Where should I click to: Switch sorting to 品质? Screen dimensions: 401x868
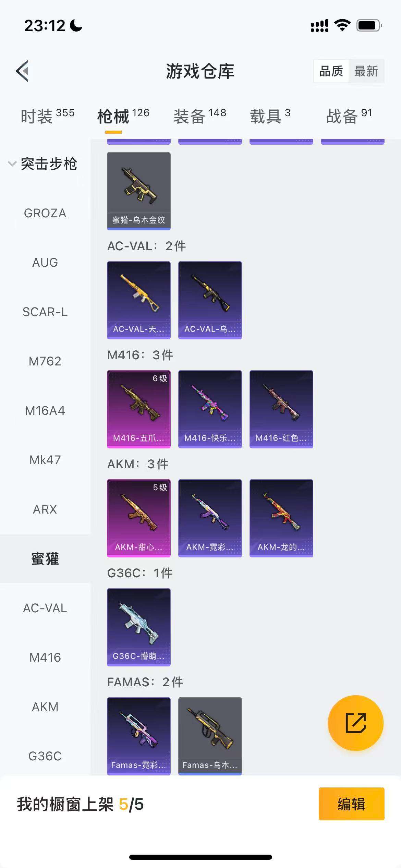pyautogui.click(x=331, y=71)
